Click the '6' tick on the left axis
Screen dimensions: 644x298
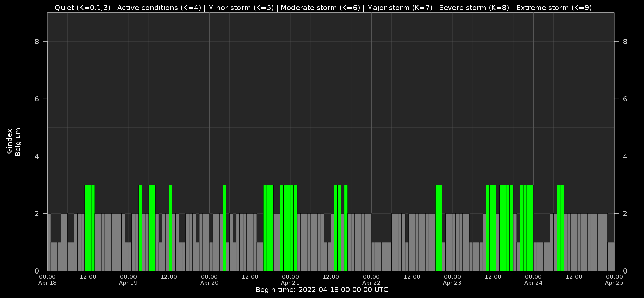(x=37, y=99)
